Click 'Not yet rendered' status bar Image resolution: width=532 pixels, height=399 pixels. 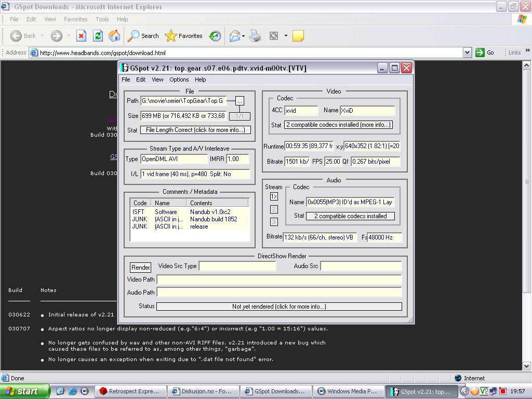click(279, 307)
